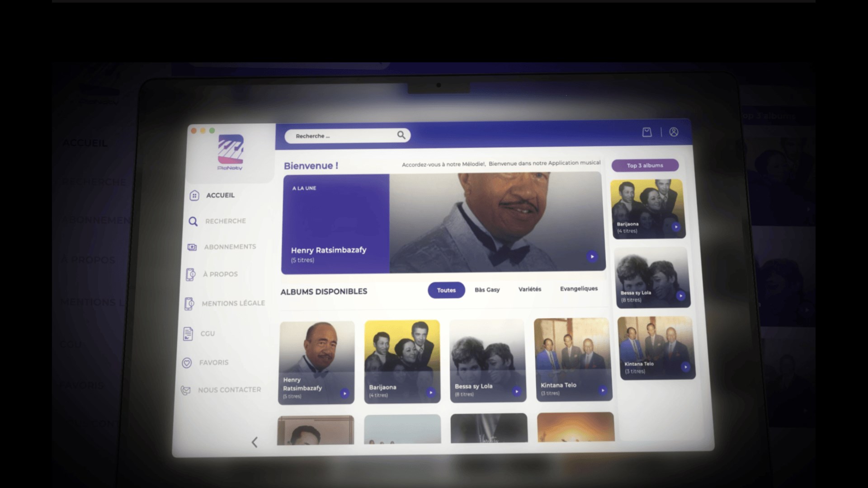Click the Accueil home icon in sidebar

pos(194,196)
